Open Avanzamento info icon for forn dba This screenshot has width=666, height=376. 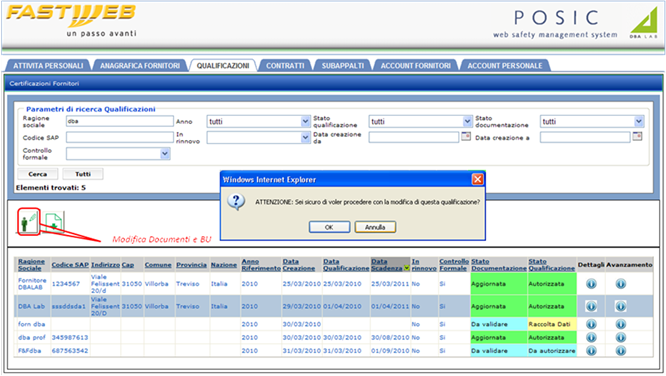click(621, 324)
